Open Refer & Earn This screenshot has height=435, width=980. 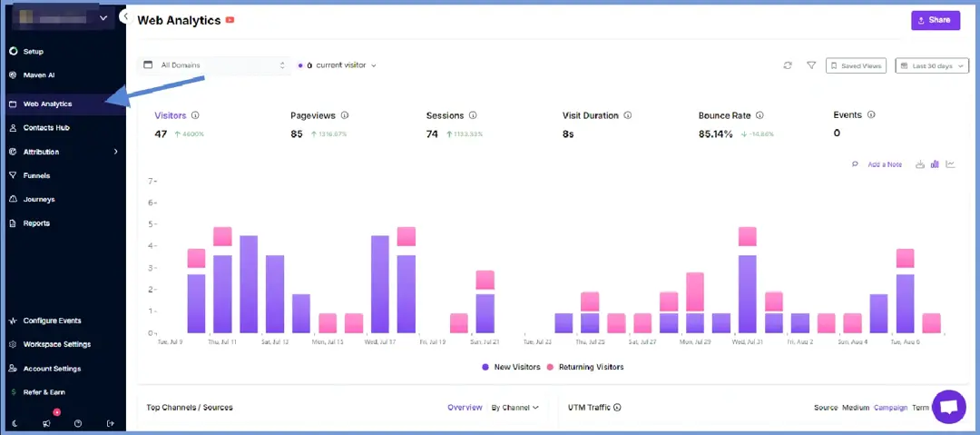pyautogui.click(x=44, y=392)
